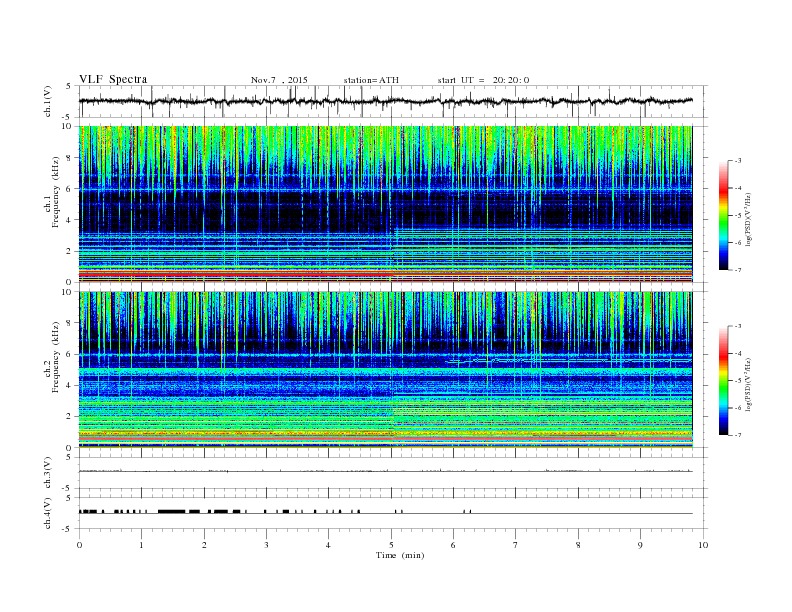Click the "-5" label on ch.1 color bar
Image resolution: width=792 pixels, height=612 pixels.
click(738, 216)
